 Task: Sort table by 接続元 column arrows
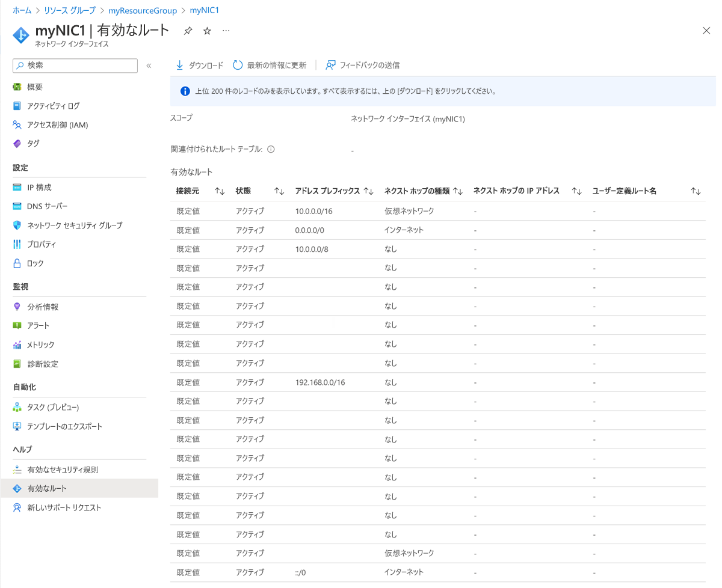coord(219,191)
